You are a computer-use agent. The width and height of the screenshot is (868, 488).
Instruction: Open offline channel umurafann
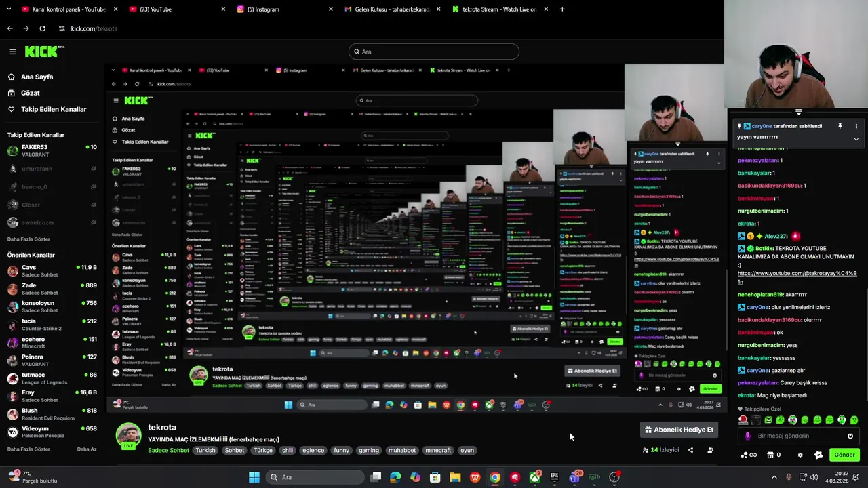click(52, 169)
